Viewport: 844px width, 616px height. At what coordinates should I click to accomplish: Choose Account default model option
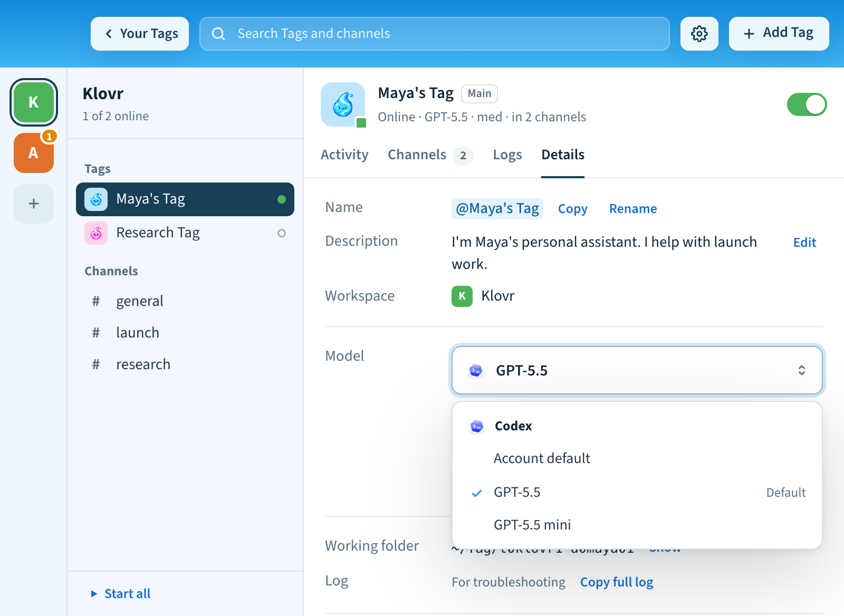point(637,458)
